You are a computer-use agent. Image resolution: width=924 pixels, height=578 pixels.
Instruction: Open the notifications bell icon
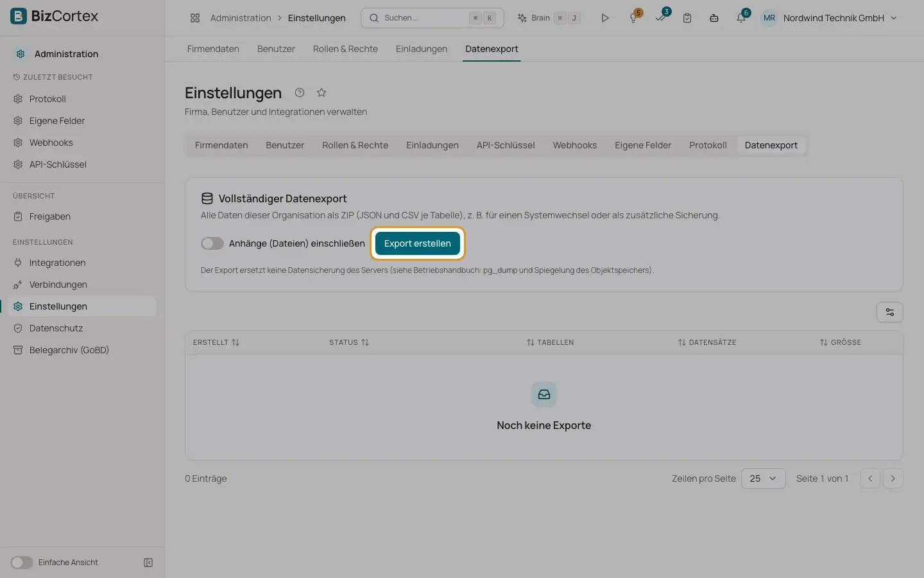click(741, 18)
